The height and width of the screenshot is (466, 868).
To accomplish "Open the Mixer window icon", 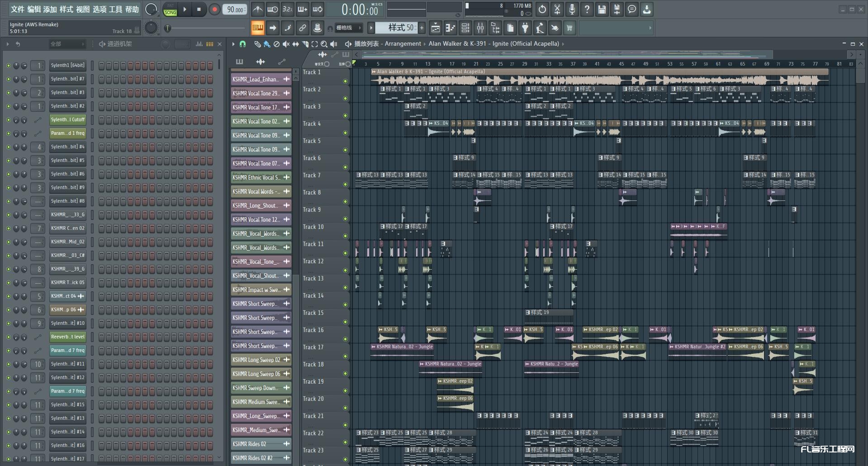I will click(480, 28).
